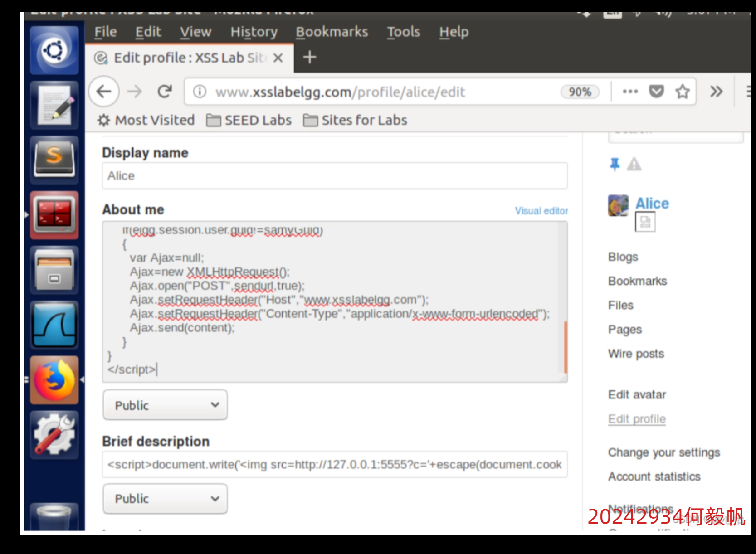Close the Edit profile tab
The image size is (756, 554).
[x=278, y=58]
